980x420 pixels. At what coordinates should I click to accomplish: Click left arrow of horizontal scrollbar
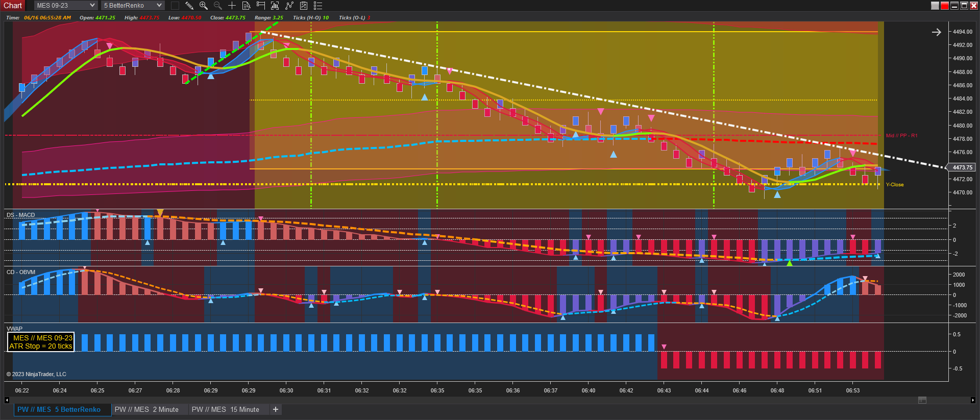[x=7, y=400]
